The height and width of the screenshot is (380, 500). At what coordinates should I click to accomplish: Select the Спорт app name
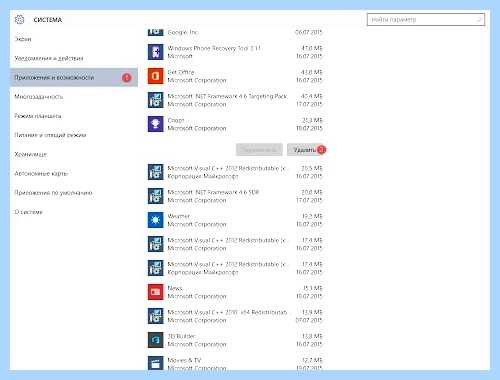click(176, 120)
